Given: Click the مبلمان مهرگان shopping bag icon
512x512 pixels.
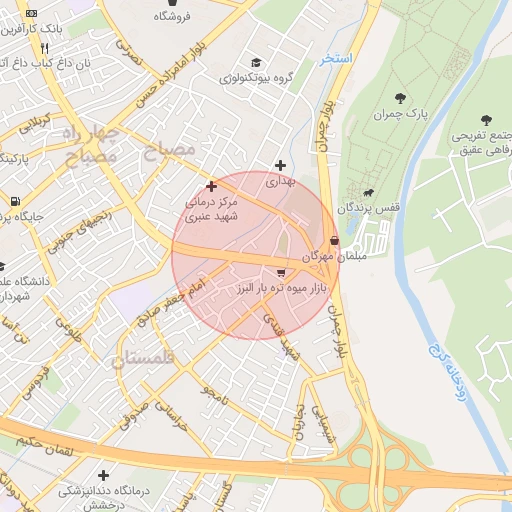Looking at the screenshot, I should 334,240.
